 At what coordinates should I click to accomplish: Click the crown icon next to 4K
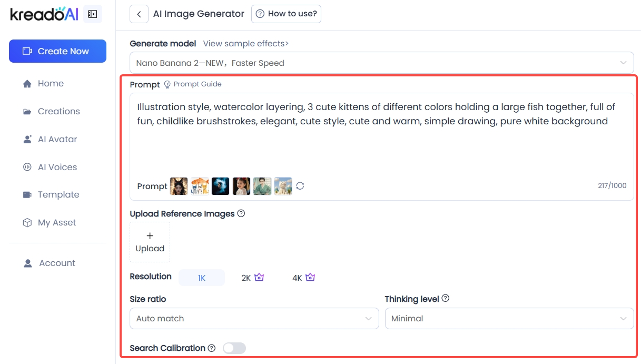pyautogui.click(x=310, y=277)
